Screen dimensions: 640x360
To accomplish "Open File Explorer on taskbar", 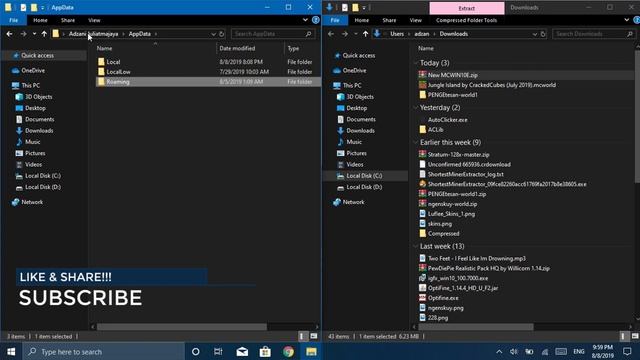I will pyautogui.click(x=311, y=351).
